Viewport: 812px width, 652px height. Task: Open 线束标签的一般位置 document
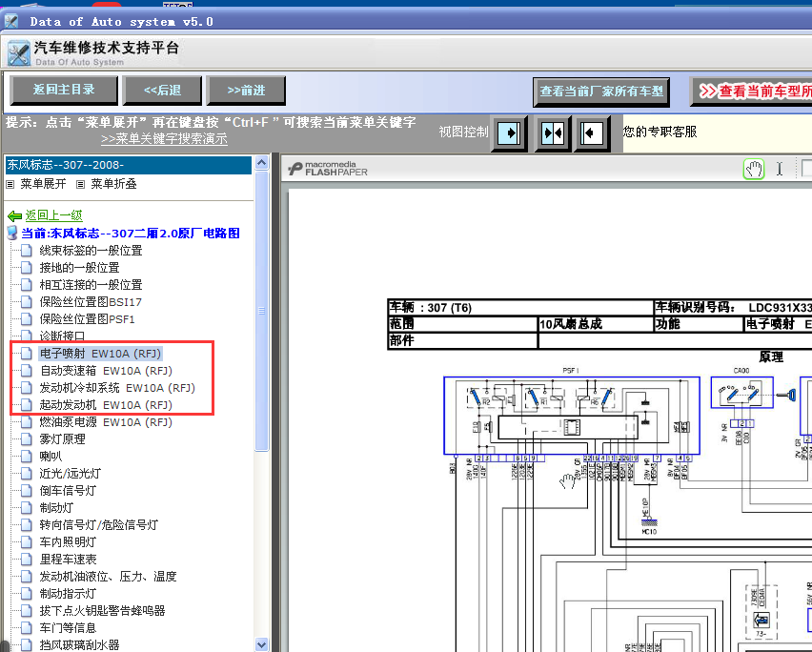(x=91, y=251)
